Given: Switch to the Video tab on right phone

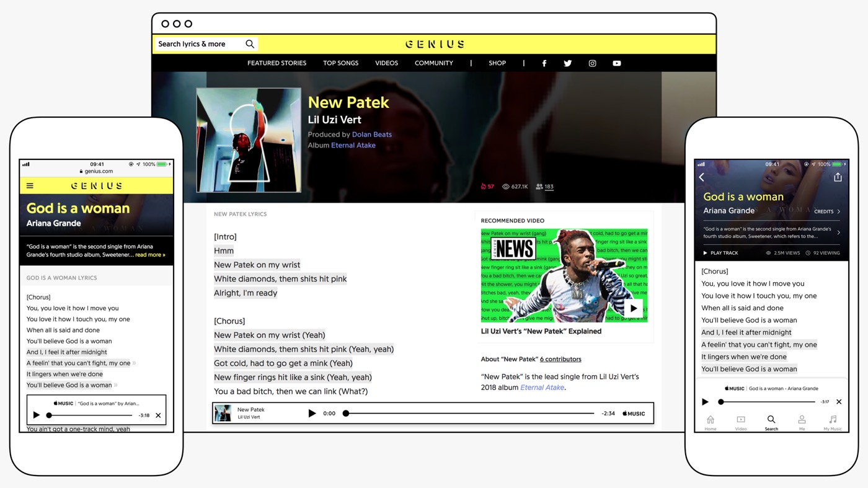Looking at the screenshot, I should click(741, 423).
